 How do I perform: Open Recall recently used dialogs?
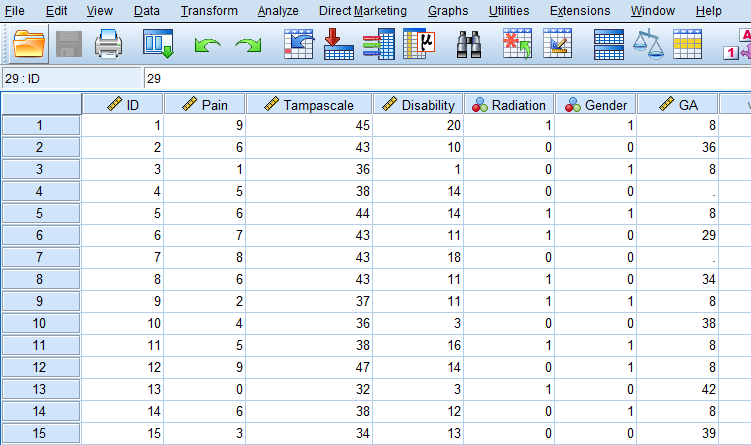159,45
